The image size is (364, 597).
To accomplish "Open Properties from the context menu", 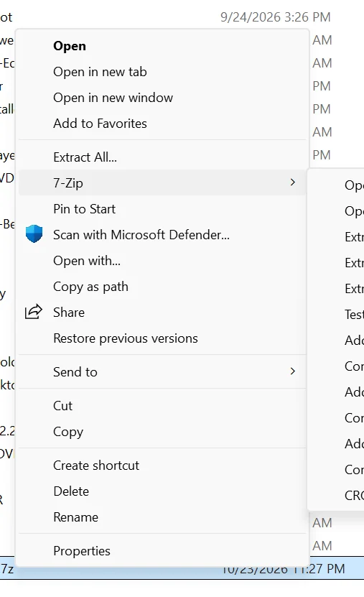I will [x=162, y=551].
